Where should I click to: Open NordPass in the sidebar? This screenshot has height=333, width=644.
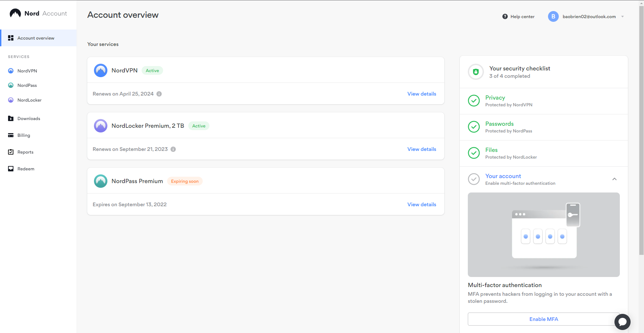point(27,85)
